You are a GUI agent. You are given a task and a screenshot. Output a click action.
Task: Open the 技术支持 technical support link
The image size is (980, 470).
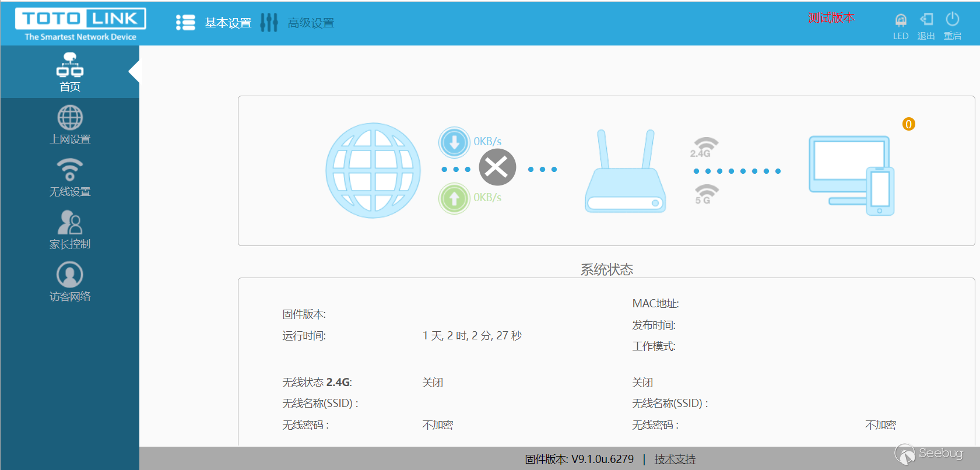[675, 459]
